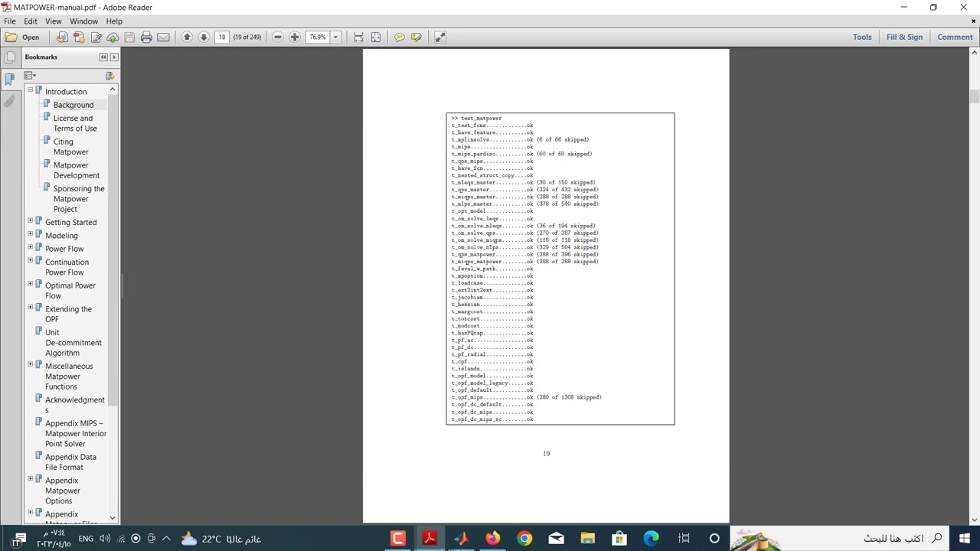The height and width of the screenshot is (551, 980).
Task: Click the zoom percentage field 76.9%
Action: pyautogui.click(x=317, y=37)
